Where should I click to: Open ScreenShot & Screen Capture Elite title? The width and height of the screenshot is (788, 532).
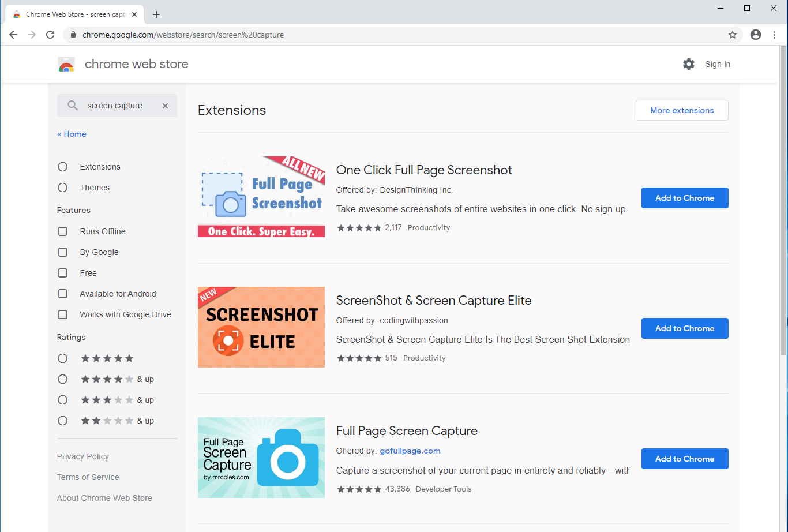click(434, 300)
